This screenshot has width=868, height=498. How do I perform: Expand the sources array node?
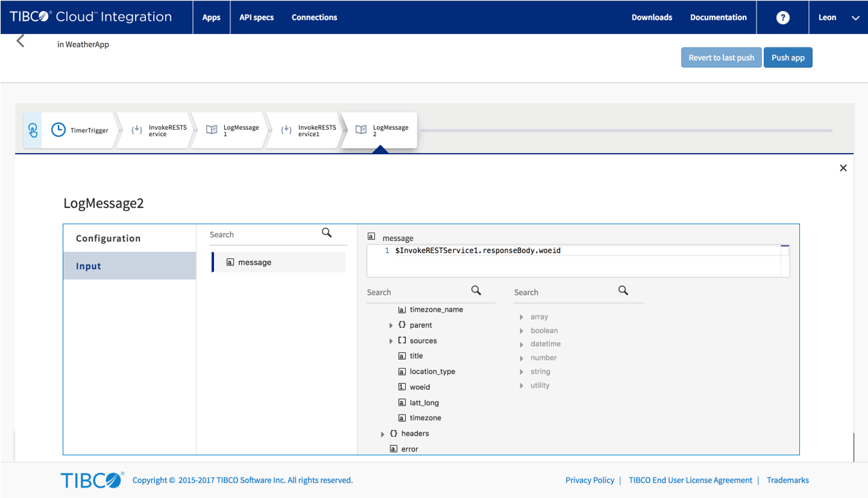pos(391,341)
